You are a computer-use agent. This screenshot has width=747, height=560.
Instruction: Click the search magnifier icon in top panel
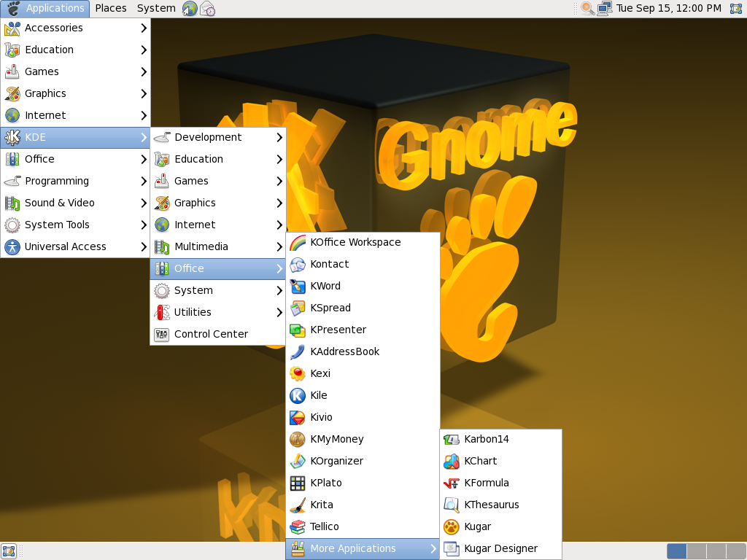pyautogui.click(x=587, y=8)
